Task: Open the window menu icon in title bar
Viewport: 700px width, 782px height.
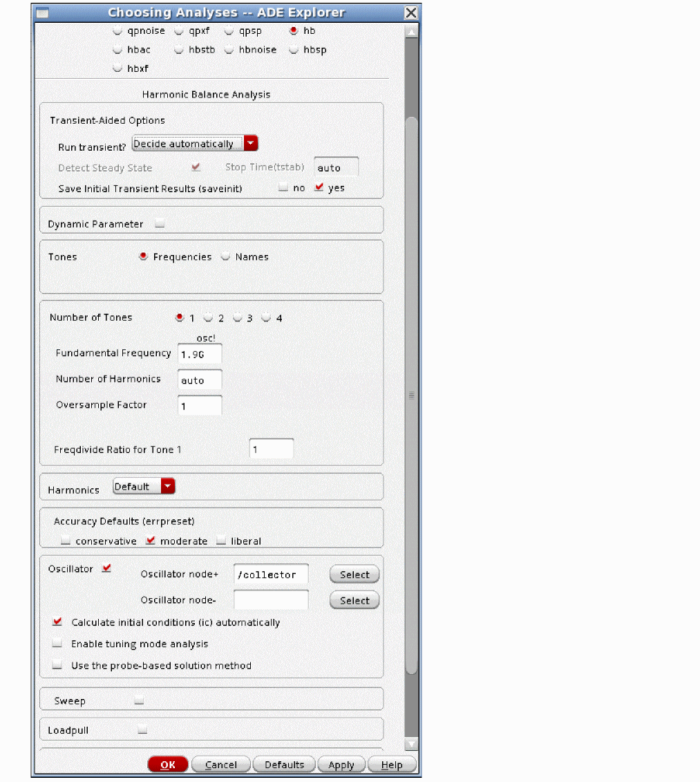Action: 42,12
